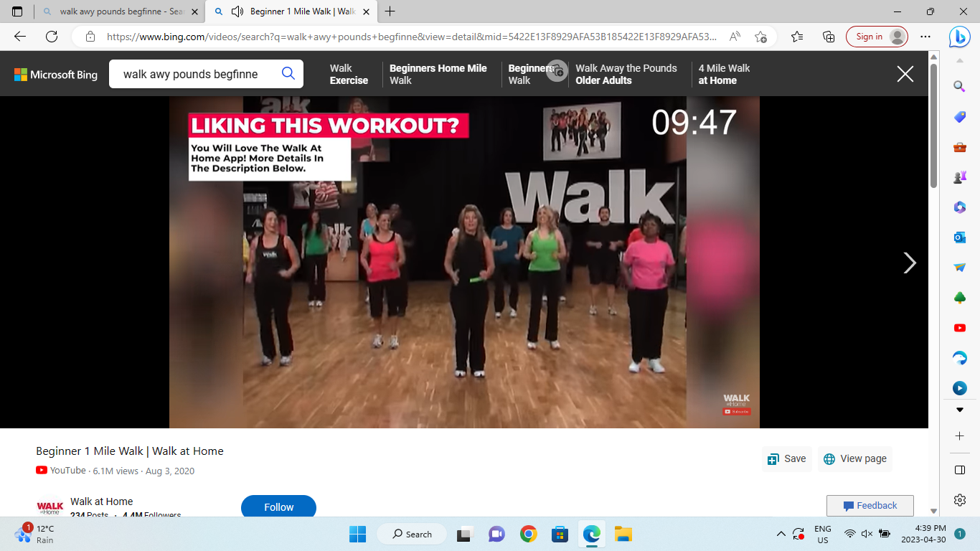Viewport: 980px width, 551px height.
Task: Click the blue play-button sidebar icon
Action: (x=959, y=388)
